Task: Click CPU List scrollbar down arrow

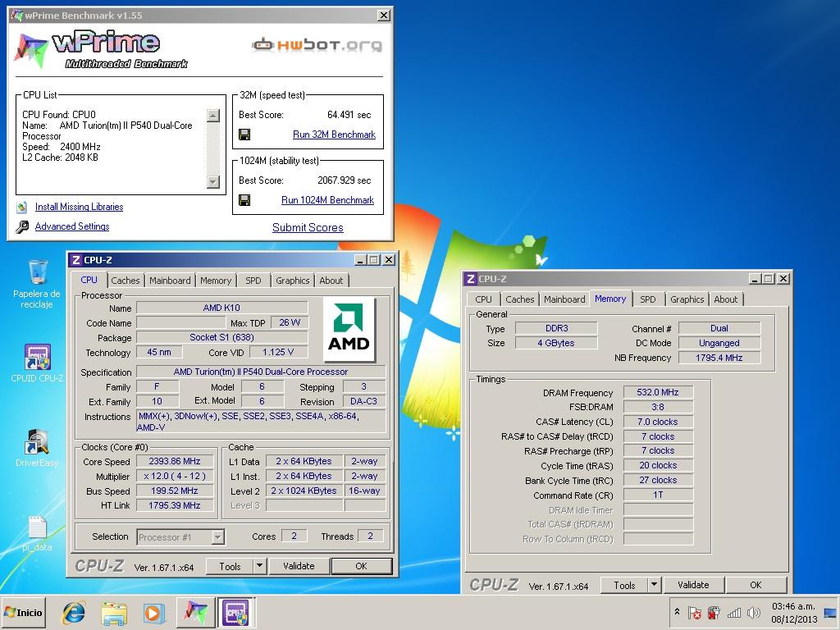Action: point(213,181)
